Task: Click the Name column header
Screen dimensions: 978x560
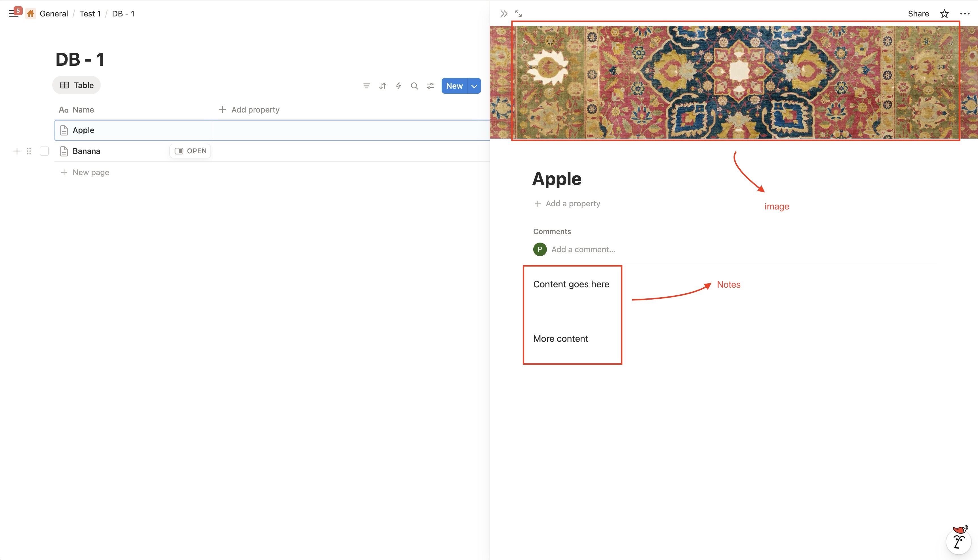Action: tap(83, 110)
